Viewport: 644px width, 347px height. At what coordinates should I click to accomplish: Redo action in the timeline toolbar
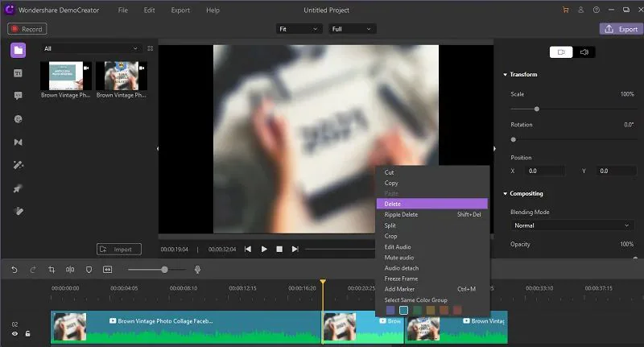pyautogui.click(x=33, y=270)
